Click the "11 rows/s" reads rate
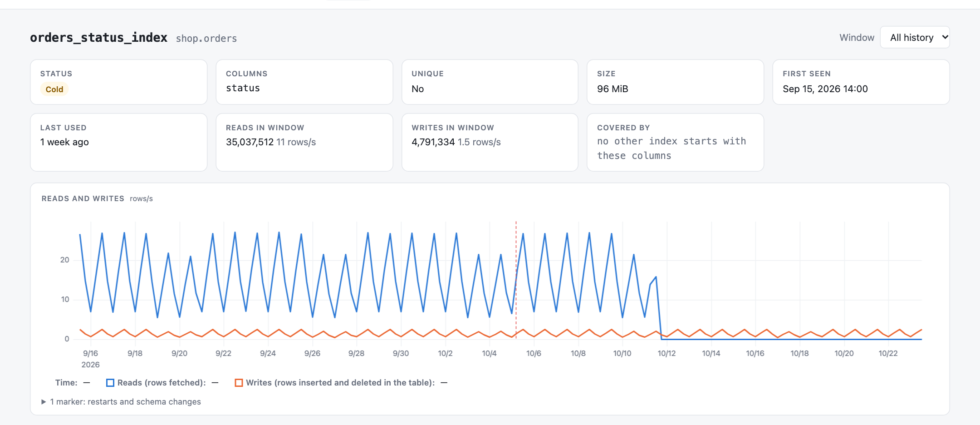 (x=296, y=142)
